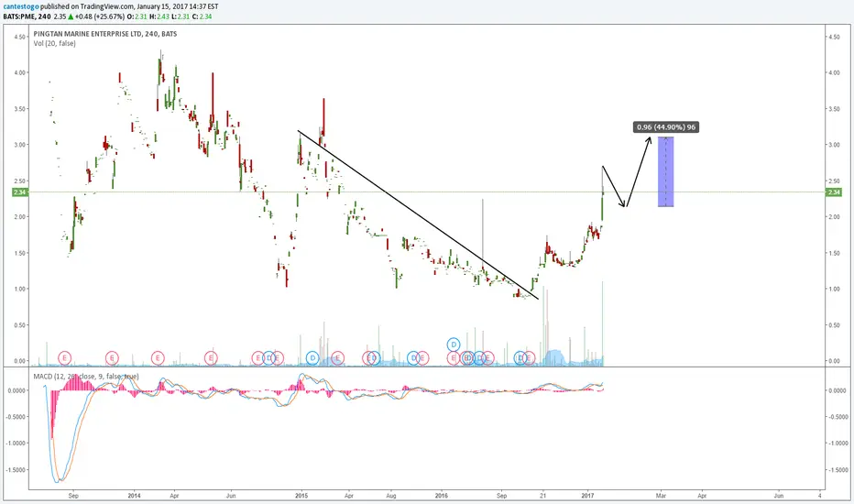Select the Vol (20, false) indicator label
854x504 pixels.
[54, 44]
